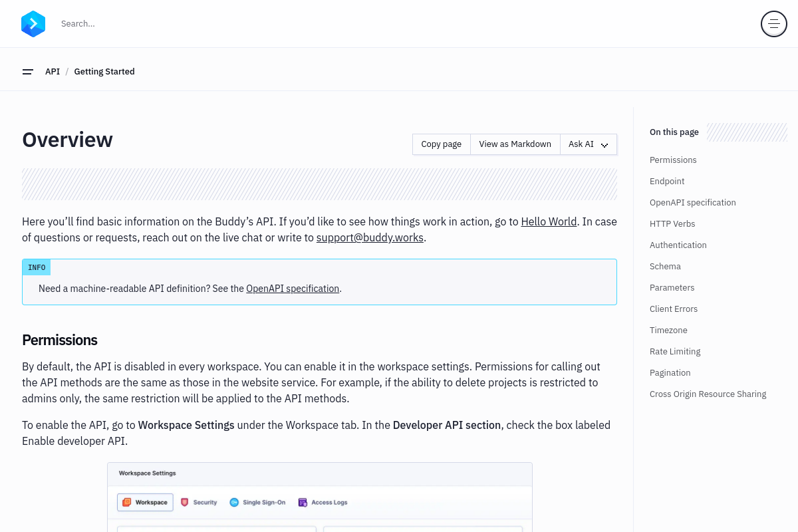The image size is (798, 532).
Task: Jump to the Schema section
Action: pos(665,267)
